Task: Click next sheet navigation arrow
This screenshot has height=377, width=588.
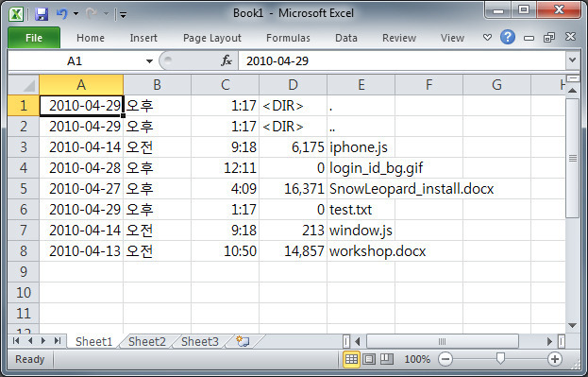Action: [43, 341]
